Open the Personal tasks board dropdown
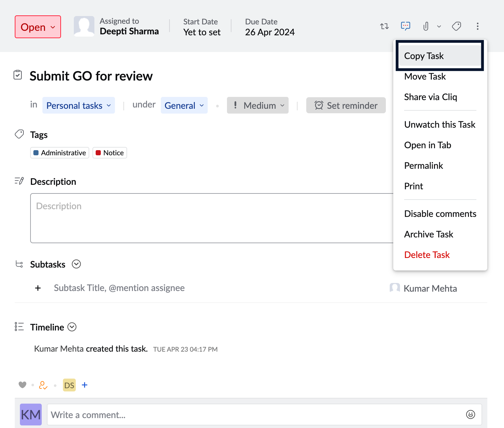Screen dimensions: 504x428 click(78, 106)
